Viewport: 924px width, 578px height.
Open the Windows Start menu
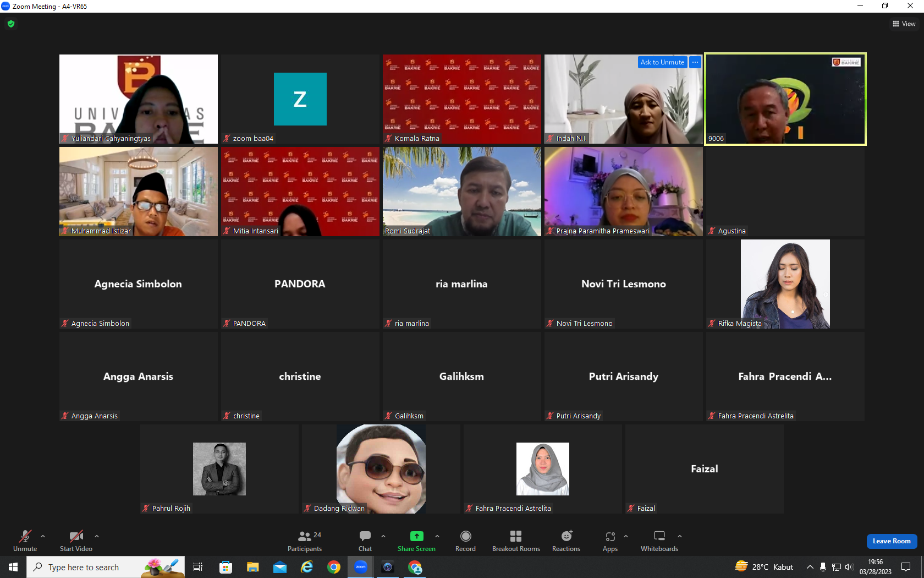point(13,567)
